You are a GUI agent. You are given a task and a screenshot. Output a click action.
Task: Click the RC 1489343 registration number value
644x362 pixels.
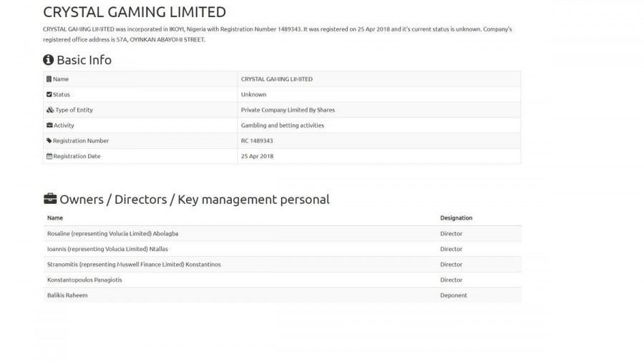click(x=257, y=141)
